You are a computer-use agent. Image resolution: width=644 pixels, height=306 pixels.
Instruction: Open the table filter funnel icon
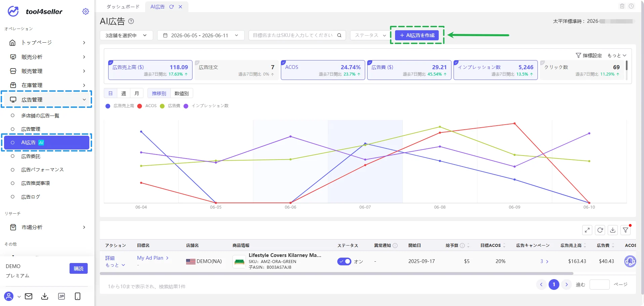pos(626,230)
